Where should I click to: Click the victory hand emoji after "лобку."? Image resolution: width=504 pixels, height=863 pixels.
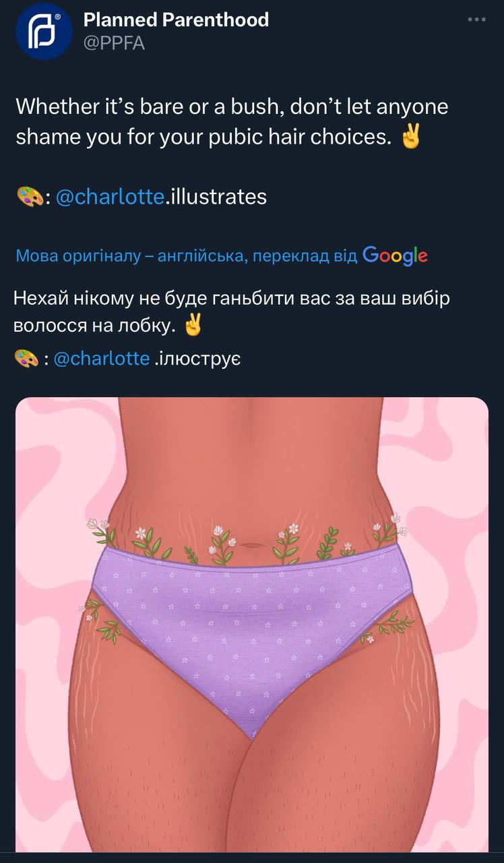pyautogui.click(x=193, y=326)
